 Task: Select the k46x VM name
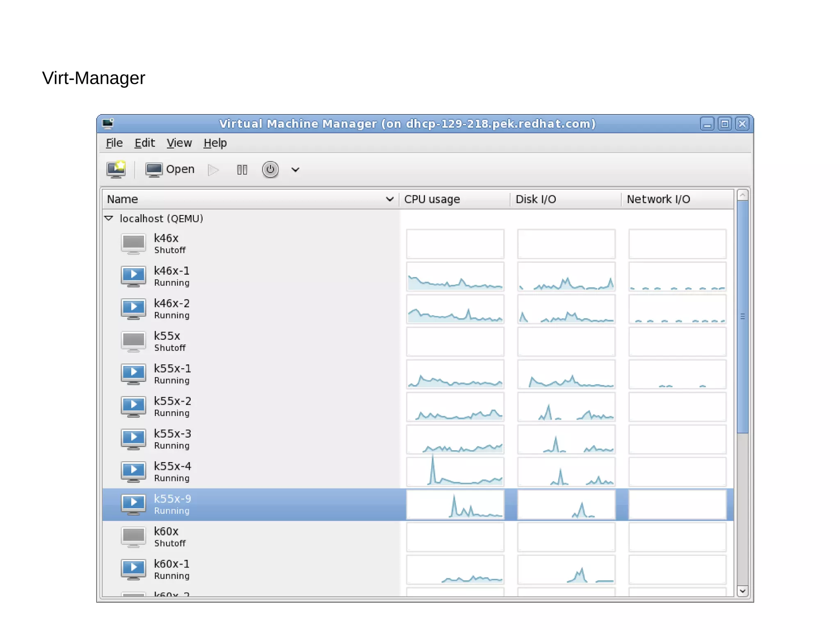pos(166,238)
